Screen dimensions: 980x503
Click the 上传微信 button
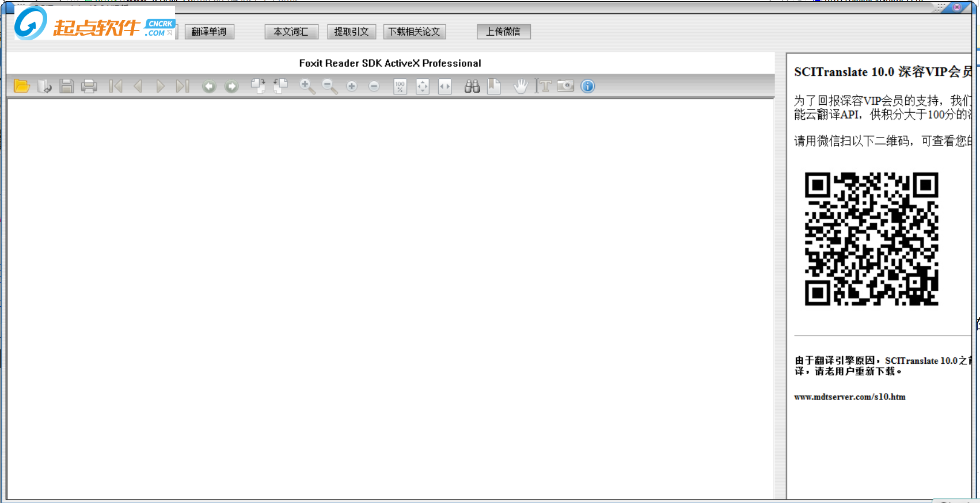pos(503,32)
